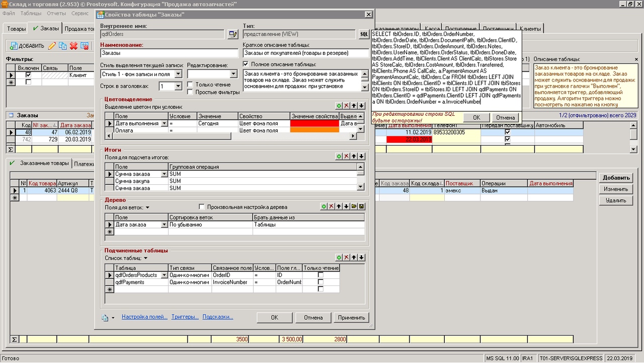Click the SQL button next to the Тип field
The width and height of the screenshot is (644, 363).
[364, 34]
